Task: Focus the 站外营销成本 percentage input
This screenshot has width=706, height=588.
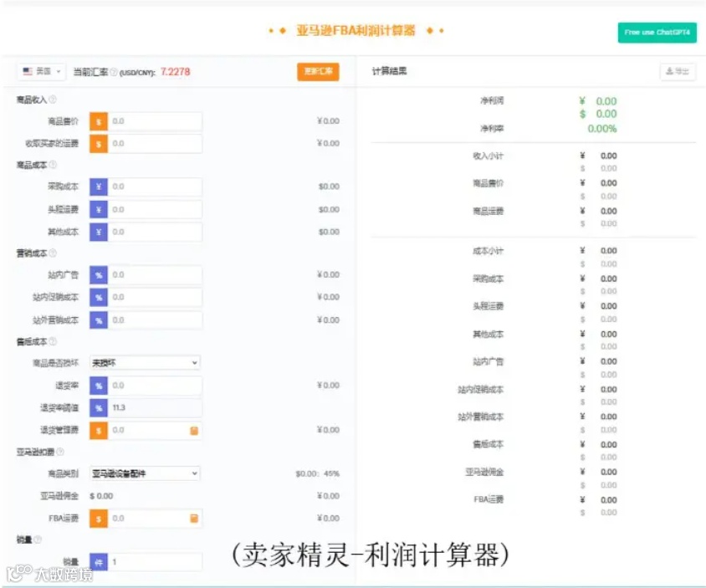Action: click(x=155, y=320)
